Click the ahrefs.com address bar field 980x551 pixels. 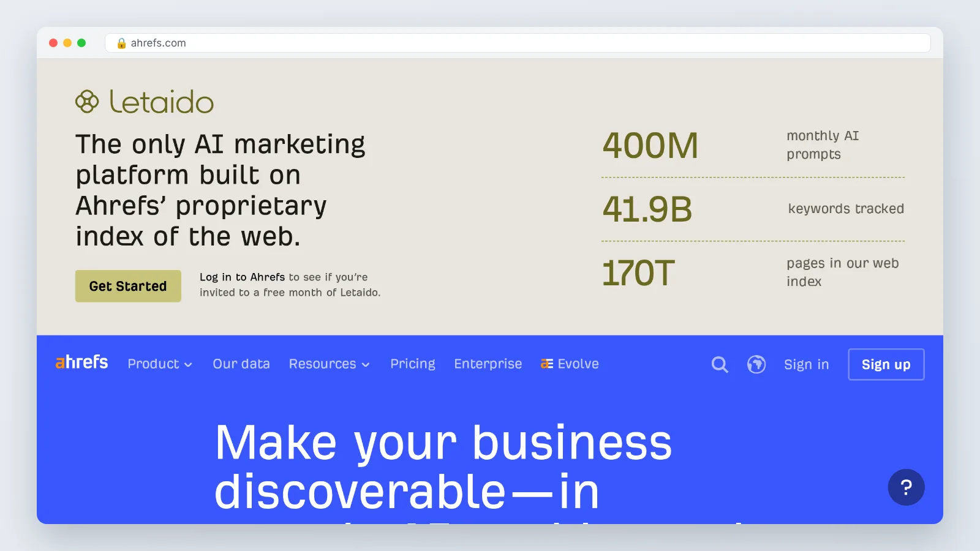click(x=518, y=43)
